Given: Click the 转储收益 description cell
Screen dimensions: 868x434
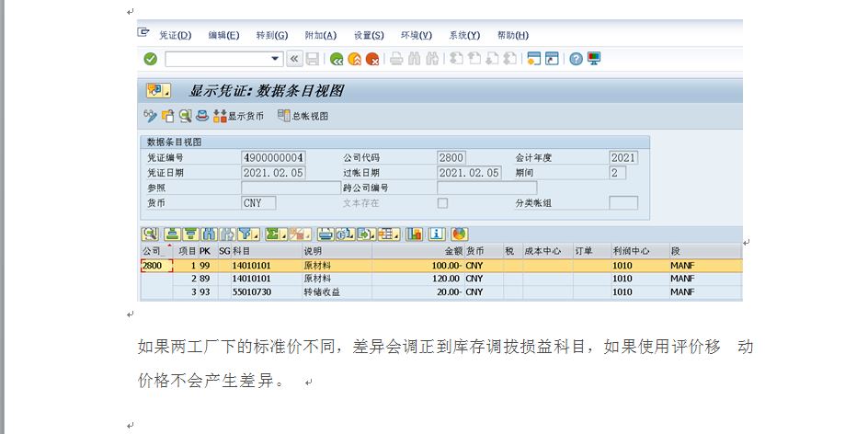Looking at the screenshot, I should [337, 292].
